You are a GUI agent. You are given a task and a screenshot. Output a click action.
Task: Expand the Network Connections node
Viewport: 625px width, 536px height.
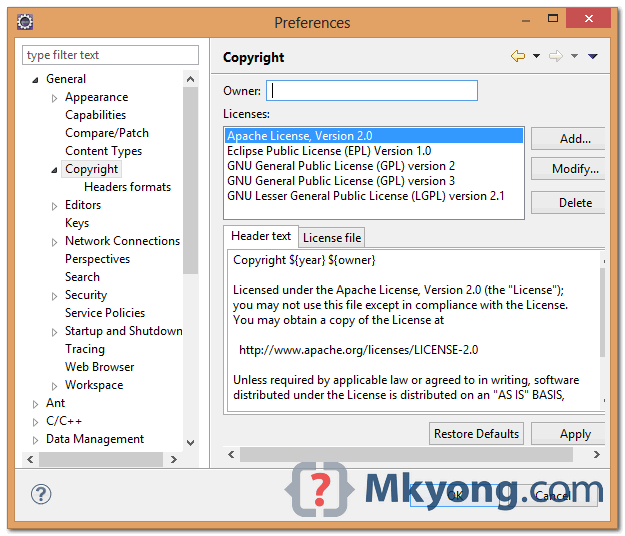tap(54, 242)
